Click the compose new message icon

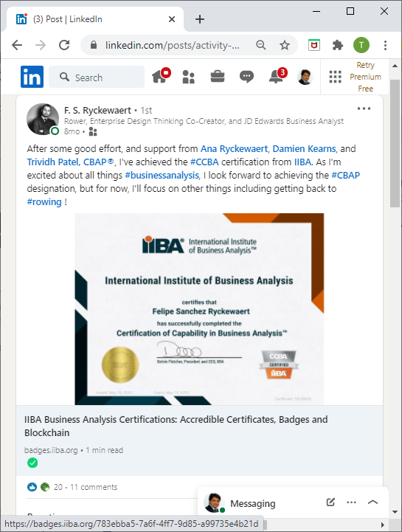click(x=330, y=502)
